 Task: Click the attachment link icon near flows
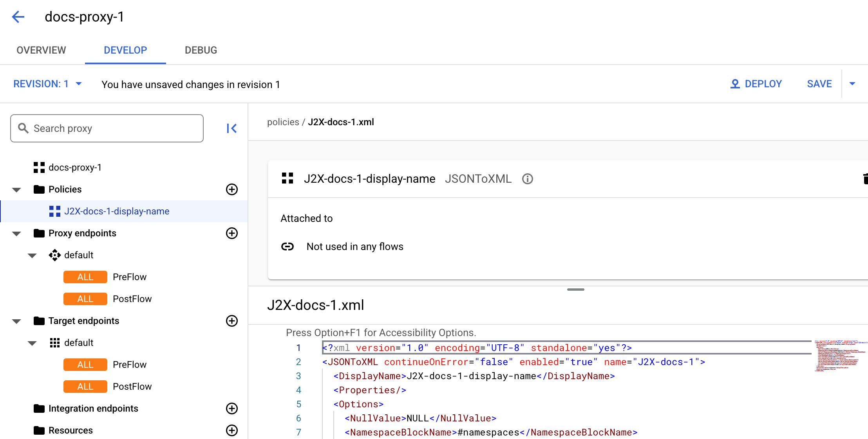click(x=288, y=246)
